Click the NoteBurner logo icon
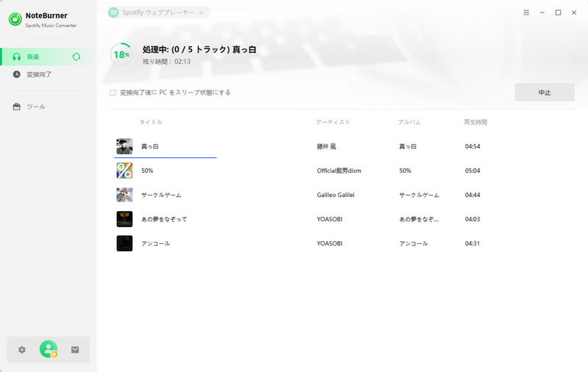The image size is (588, 372). [15, 19]
